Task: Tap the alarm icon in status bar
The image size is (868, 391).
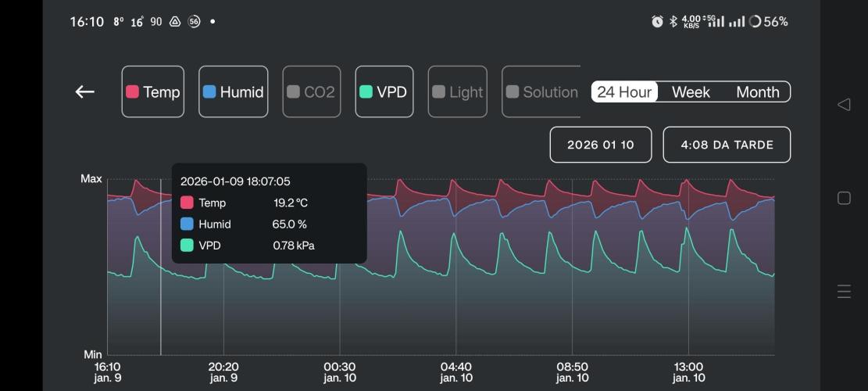Action: pos(657,22)
